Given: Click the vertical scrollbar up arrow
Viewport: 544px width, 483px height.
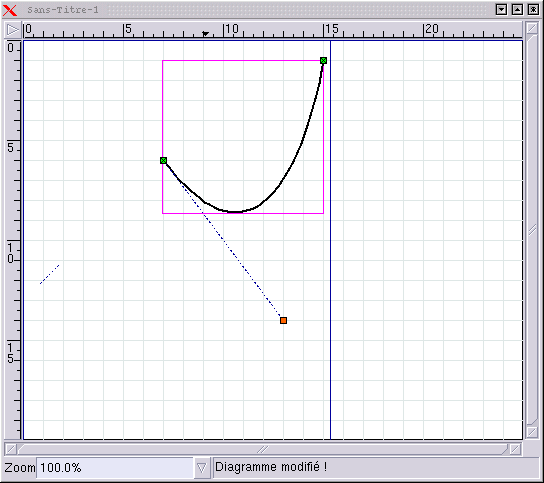Looking at the screenshot, I should point(532,28).
